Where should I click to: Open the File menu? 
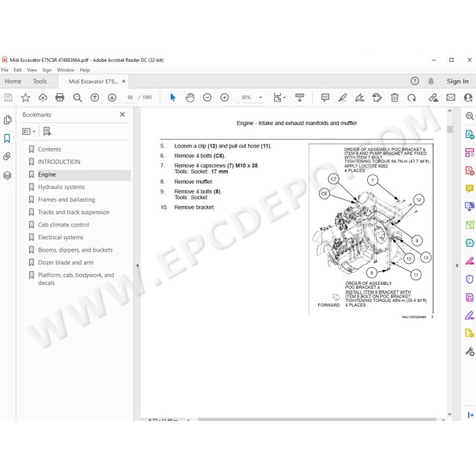(x=5, y=70)
